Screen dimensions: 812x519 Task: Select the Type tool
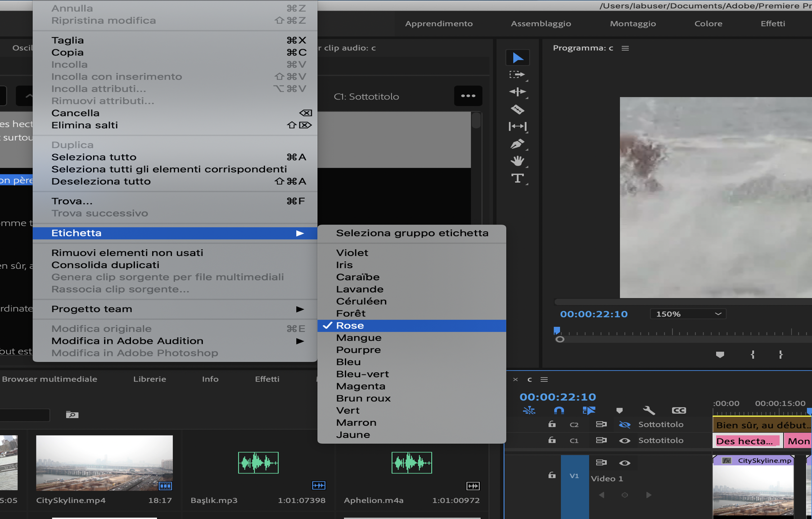coord(518,179)
